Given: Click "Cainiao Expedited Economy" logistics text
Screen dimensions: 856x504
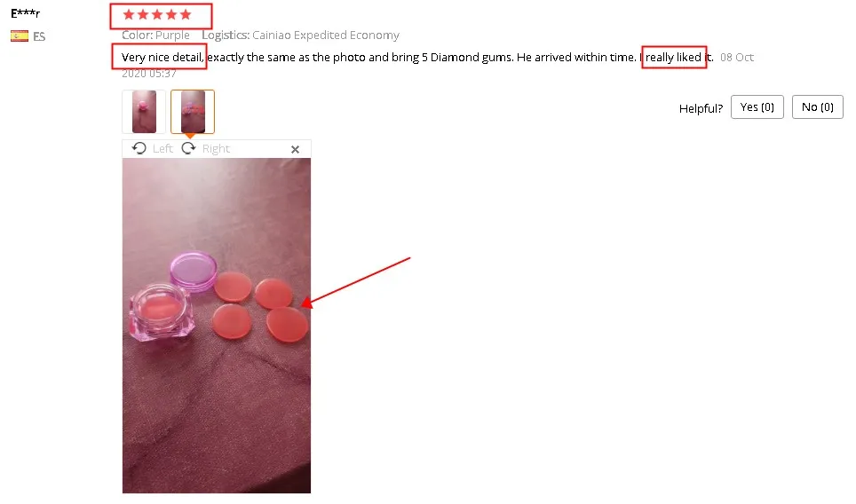Looking at the screenshot, I should coord(326,35).
